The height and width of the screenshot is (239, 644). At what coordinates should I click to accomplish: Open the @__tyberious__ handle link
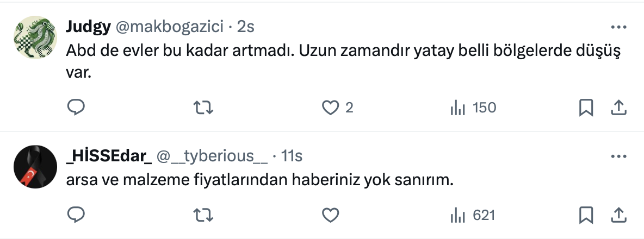pyautogui.click(x=212, y=156)
